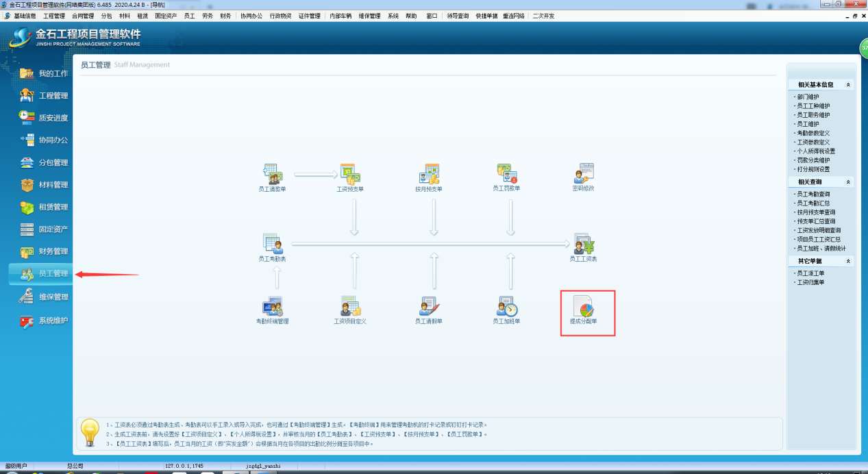Viewport: 868px width, 474px height.
Task: Select the 考勤终端管理 icon
Action: click(272, 307)
